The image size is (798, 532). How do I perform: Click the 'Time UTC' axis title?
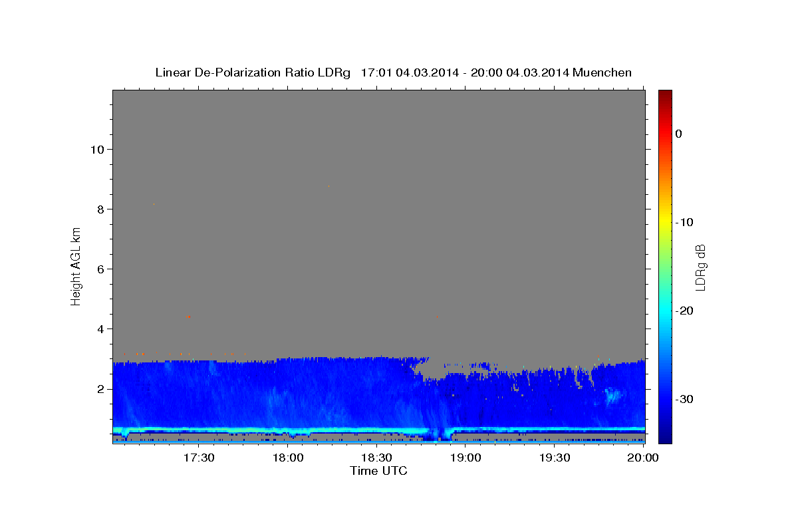click(x=378, y=471)
